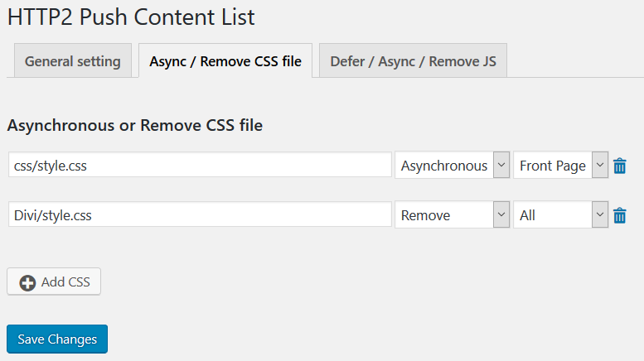The width and height of the screenshot is (644, 361).
Task: Click the arrow beside the All selector
Action: pyautogui.click(x=601, y=215)
